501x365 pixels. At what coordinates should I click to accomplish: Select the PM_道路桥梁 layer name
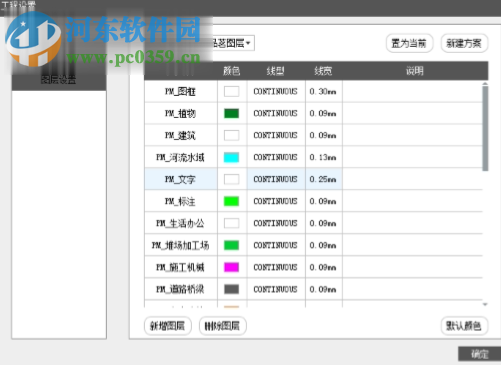pos(181,289)
